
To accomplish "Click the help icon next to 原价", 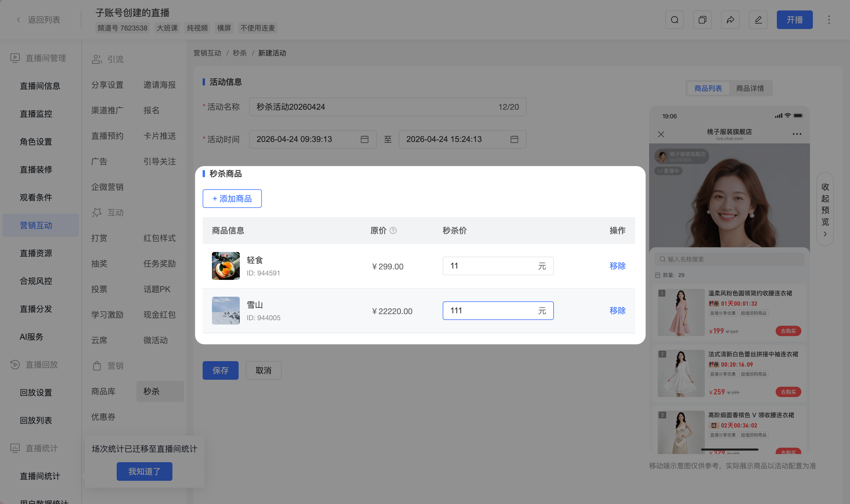I will tap(393, 231).
